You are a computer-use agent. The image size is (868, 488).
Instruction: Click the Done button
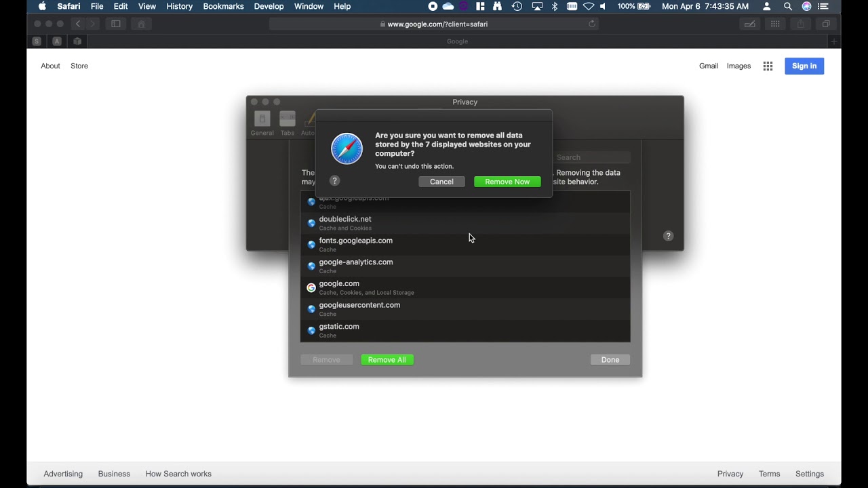610,360
